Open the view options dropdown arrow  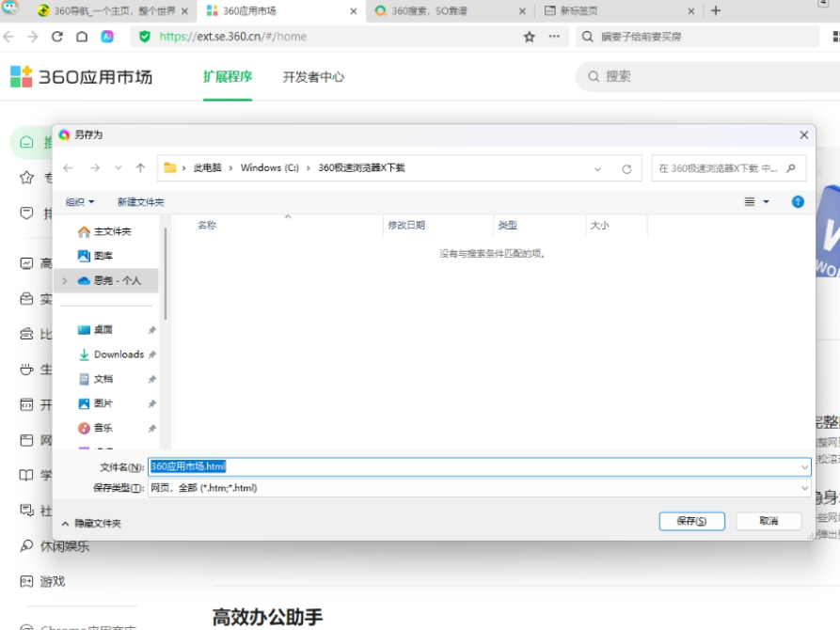click(x=766, y=201)
